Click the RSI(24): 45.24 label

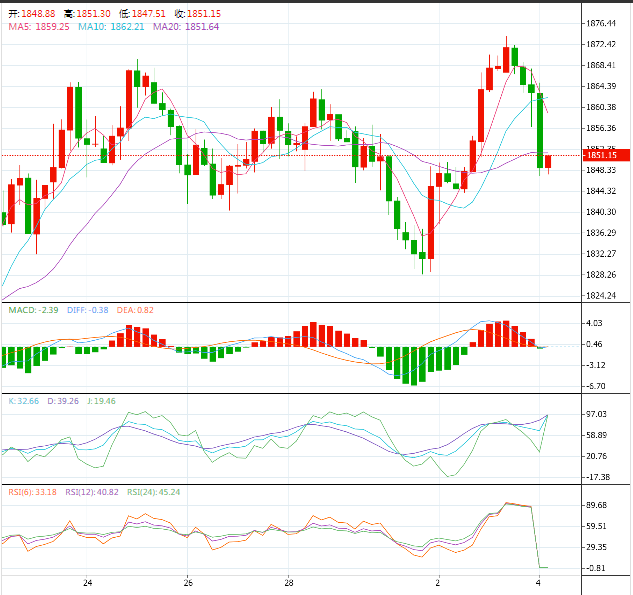pos(153,492)
